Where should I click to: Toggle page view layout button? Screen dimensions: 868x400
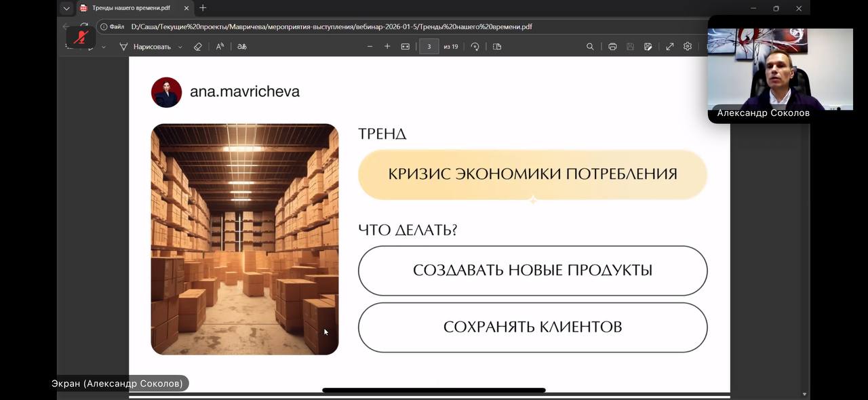pyautogui.click(x=497, y=47)
